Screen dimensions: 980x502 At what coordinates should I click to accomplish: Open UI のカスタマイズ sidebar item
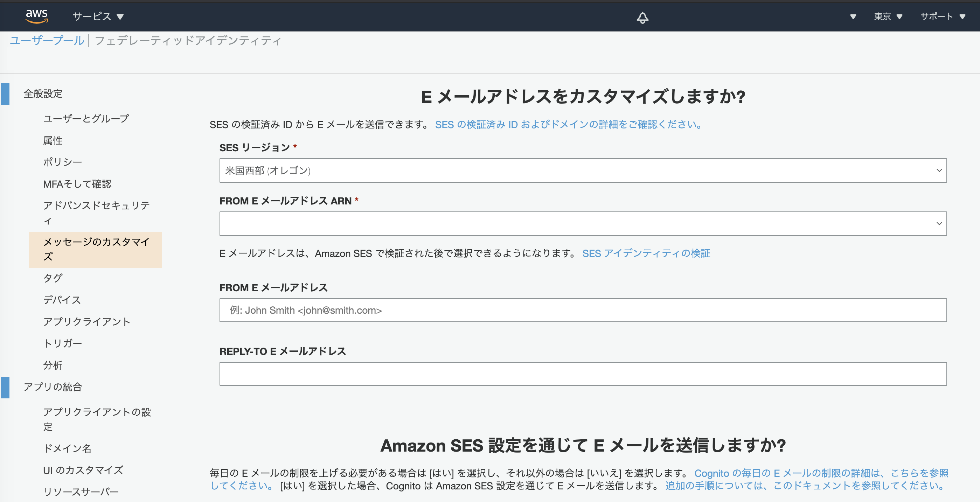[x=83, y=470]
